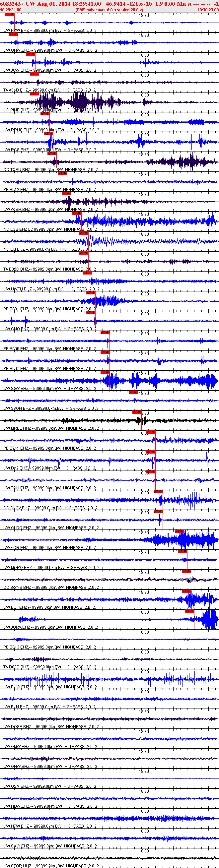Viewport: 219px width, 868px height.
Task: Click the pick marker on the UW.SAW trace
Action: tap(105, 372)
